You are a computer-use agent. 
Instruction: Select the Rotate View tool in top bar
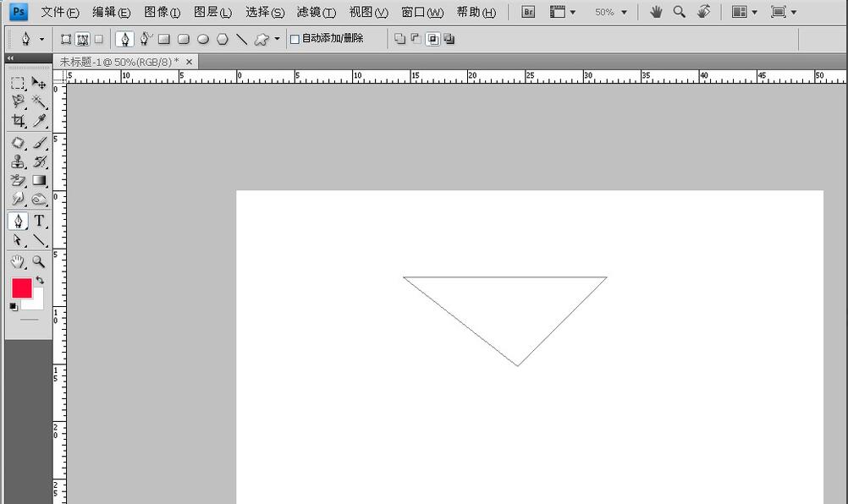[x=703, y=12]
